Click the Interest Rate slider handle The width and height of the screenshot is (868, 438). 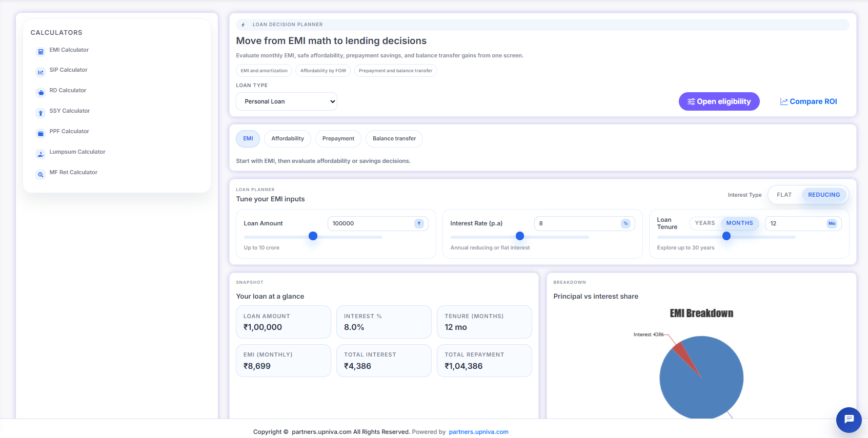coord(519,236)
